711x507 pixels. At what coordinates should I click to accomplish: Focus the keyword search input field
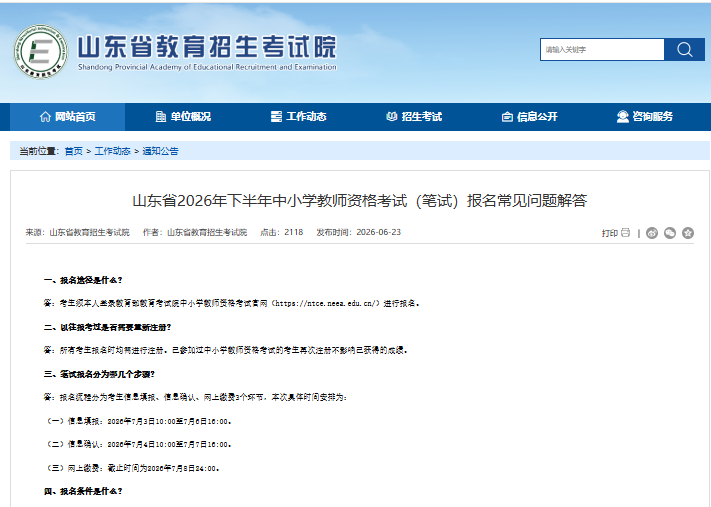tap(602, 49)
